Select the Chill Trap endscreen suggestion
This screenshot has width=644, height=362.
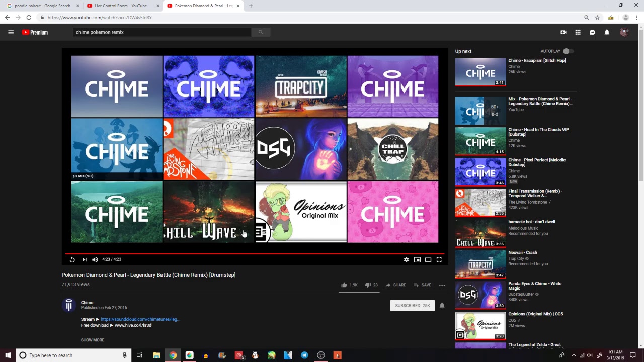tap(393, 149)
